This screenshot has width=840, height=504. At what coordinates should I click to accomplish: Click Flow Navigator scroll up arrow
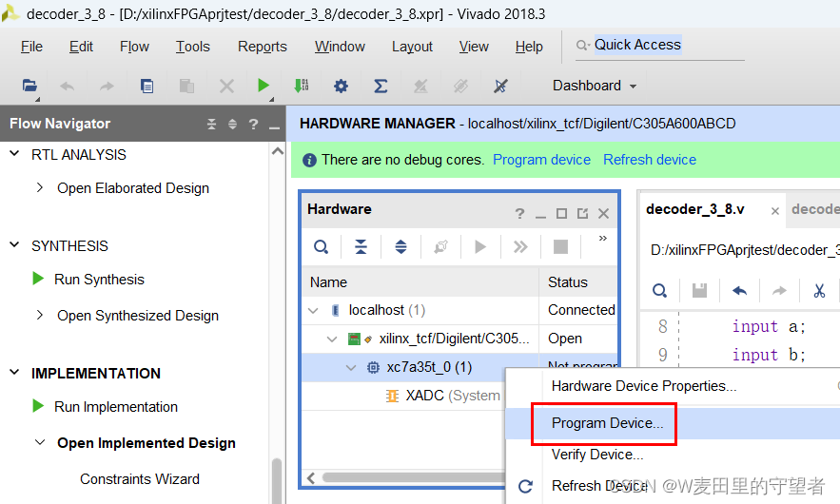tap(278, 151)
